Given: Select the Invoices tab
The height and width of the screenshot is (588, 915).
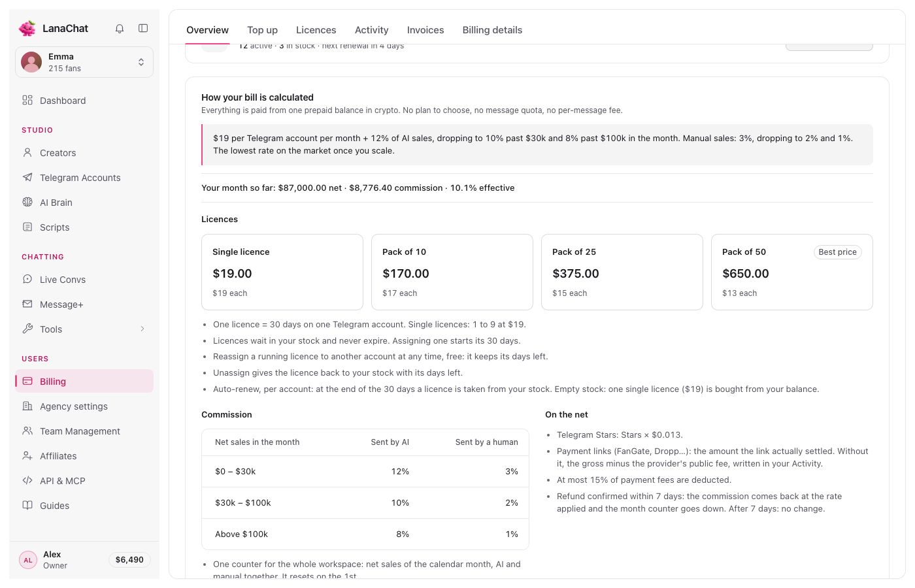Looking at the screenshot, I should (x=425, y=30).
